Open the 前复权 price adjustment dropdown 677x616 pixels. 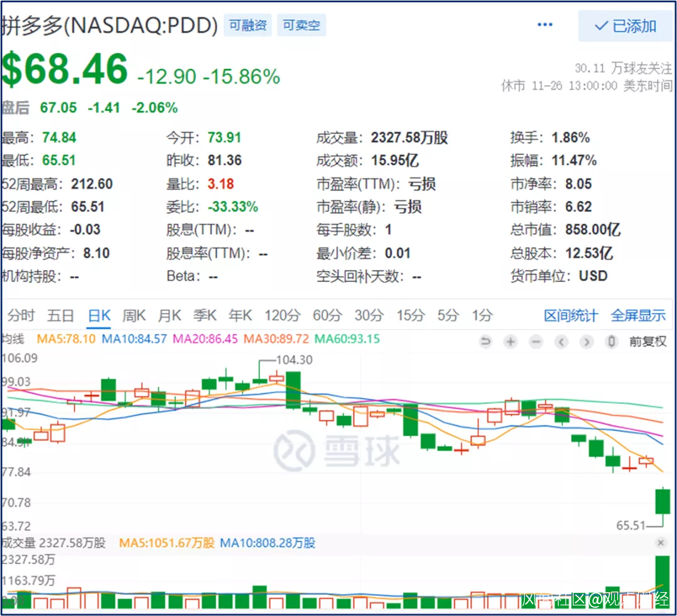(x=648, y=342)
